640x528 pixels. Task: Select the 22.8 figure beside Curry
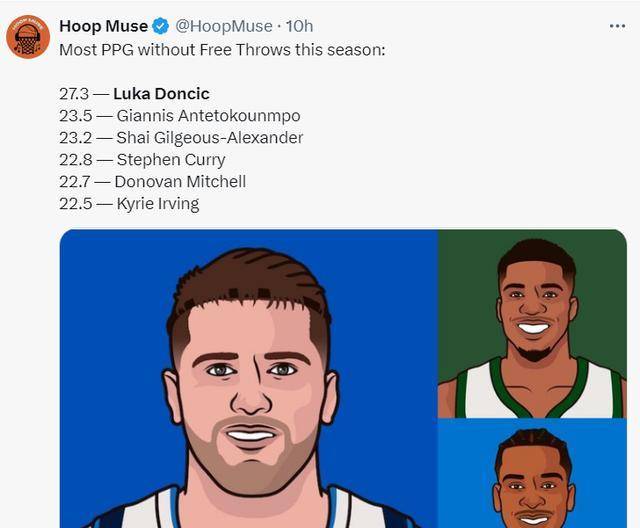pos(74,160)
